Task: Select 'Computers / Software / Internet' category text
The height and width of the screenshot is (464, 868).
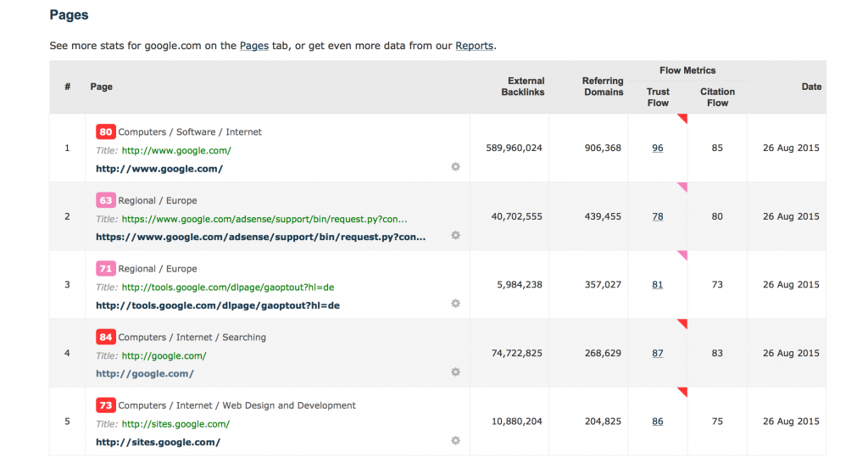Action: 190,131
